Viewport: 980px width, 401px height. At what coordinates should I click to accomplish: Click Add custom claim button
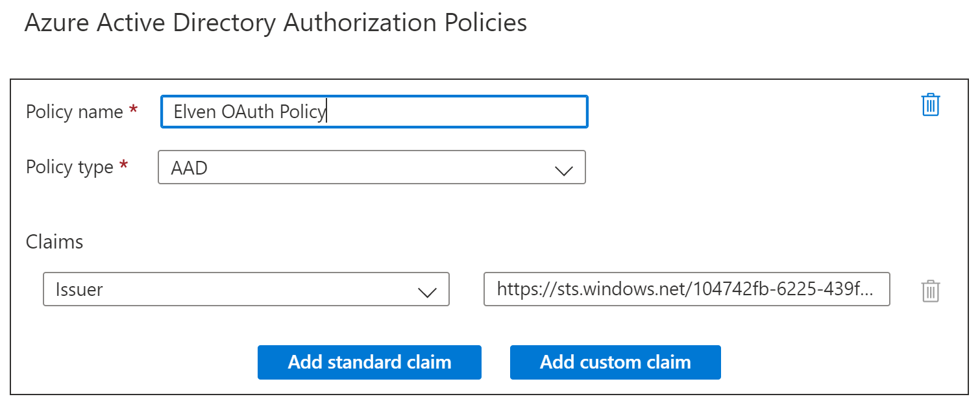615,362
